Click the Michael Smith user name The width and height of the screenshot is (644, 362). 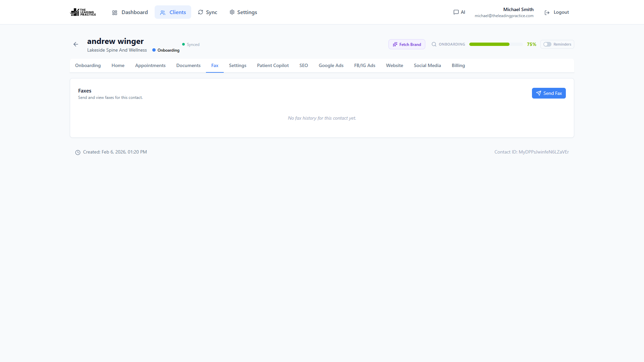point(518,9)
